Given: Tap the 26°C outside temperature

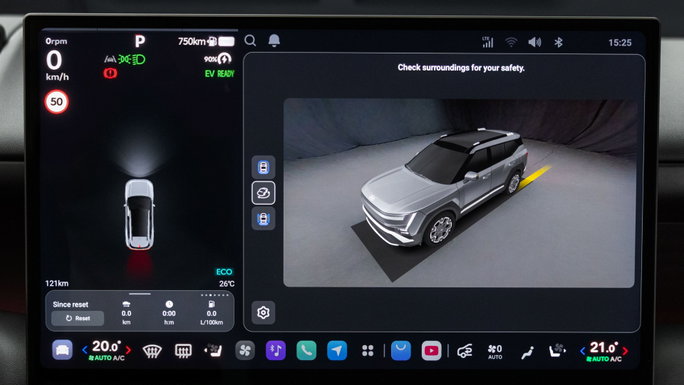Looking at the screenshot, I should 227,284.
